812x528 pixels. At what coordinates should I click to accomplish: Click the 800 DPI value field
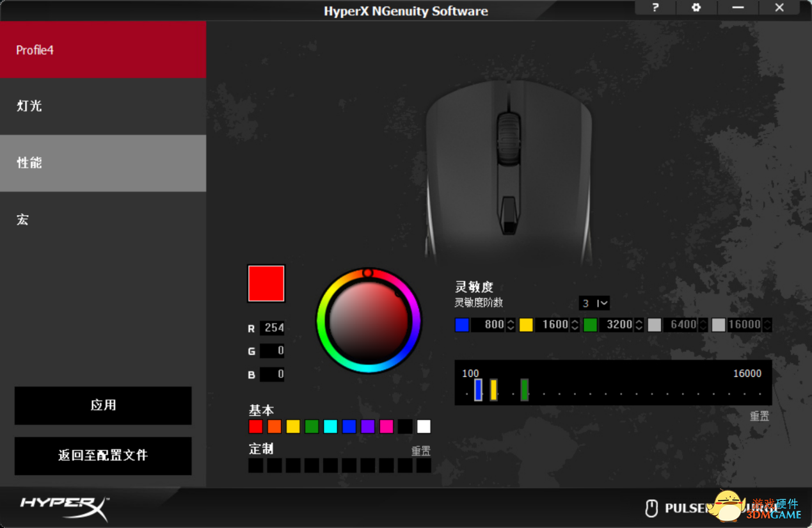488,324
